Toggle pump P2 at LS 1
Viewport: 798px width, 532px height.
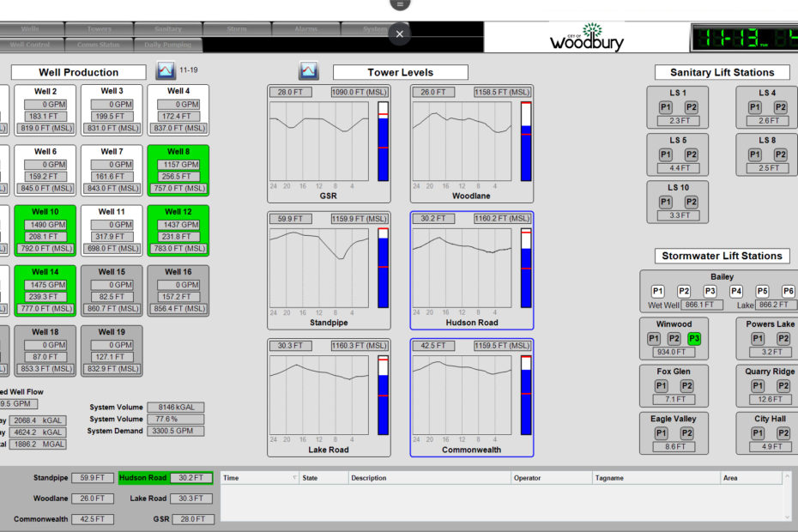691,107
